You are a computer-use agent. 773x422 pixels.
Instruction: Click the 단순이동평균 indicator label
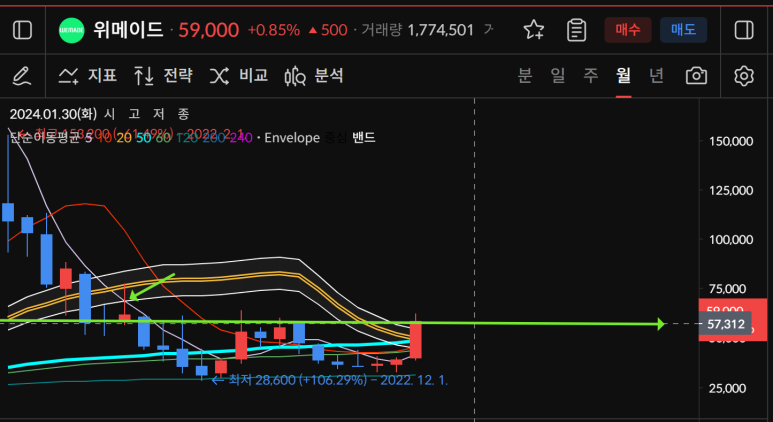click(43, 138)
